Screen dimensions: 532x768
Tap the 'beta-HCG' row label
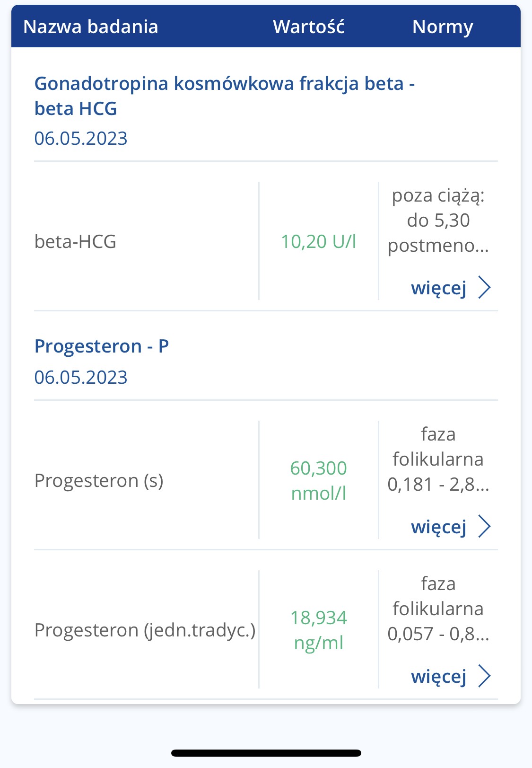click(x=76, y=241)
